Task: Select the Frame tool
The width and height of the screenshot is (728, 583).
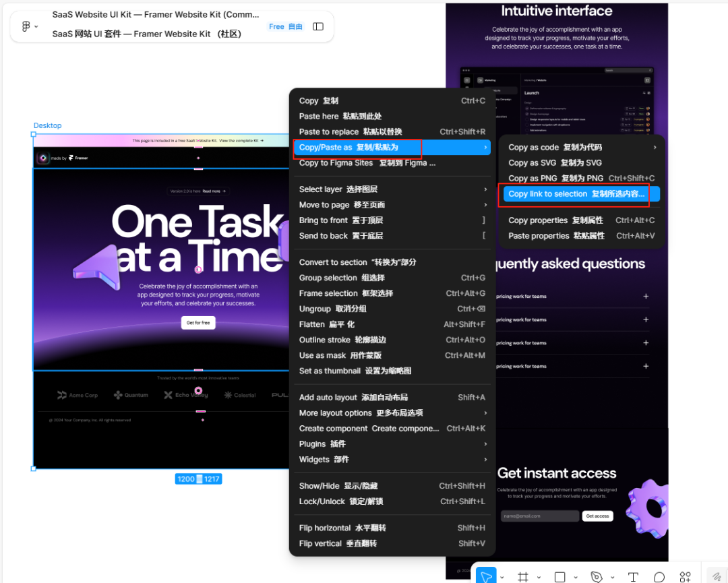Action: [x=523, y=576]
